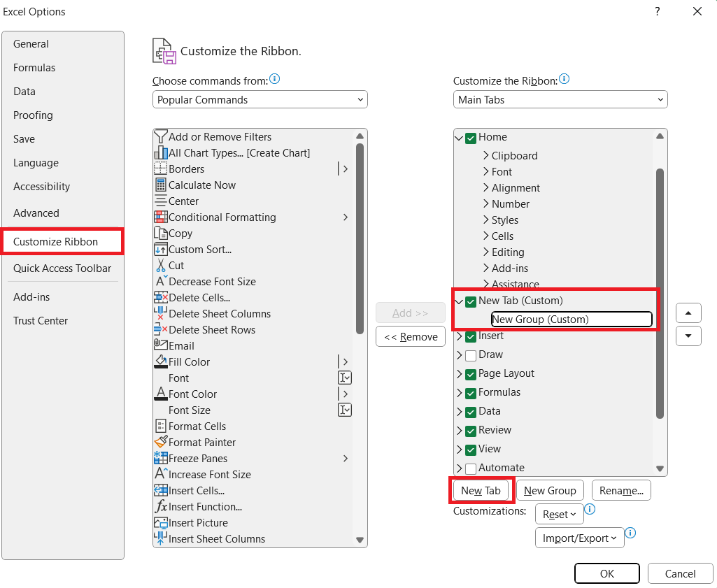Uncheck the Page Layout checkbox
717x588 pixels.
471,374
